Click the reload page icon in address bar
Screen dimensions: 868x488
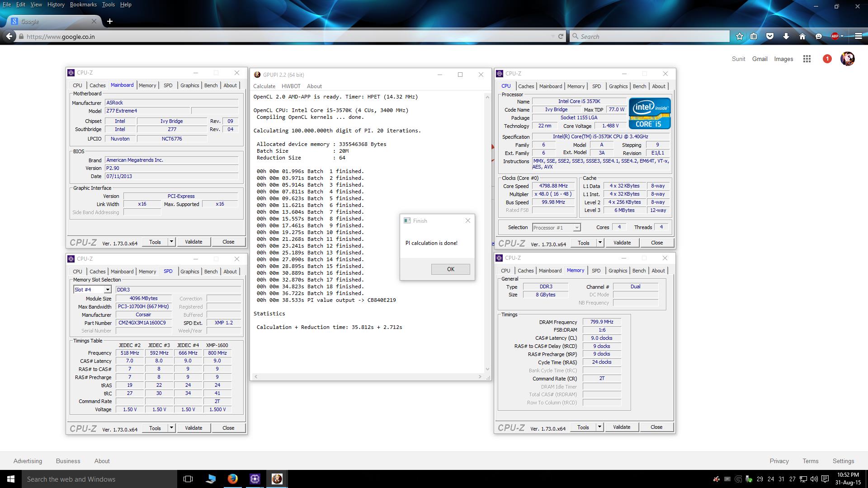pyautogui.click(x=561, y=37)
